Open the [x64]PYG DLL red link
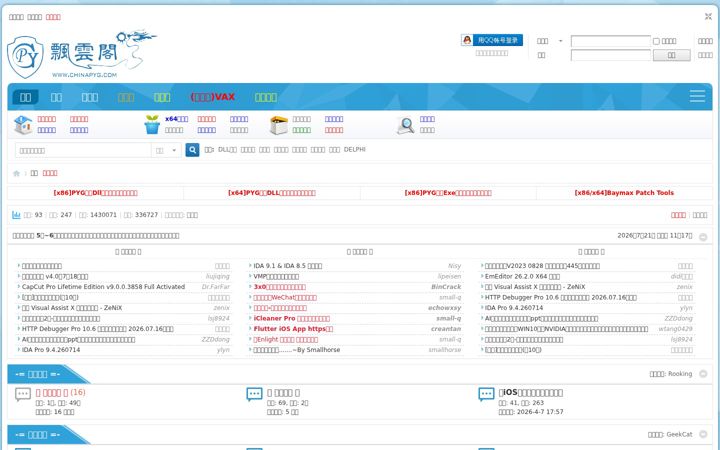This screenshot has width=720, height=450. 271,193
